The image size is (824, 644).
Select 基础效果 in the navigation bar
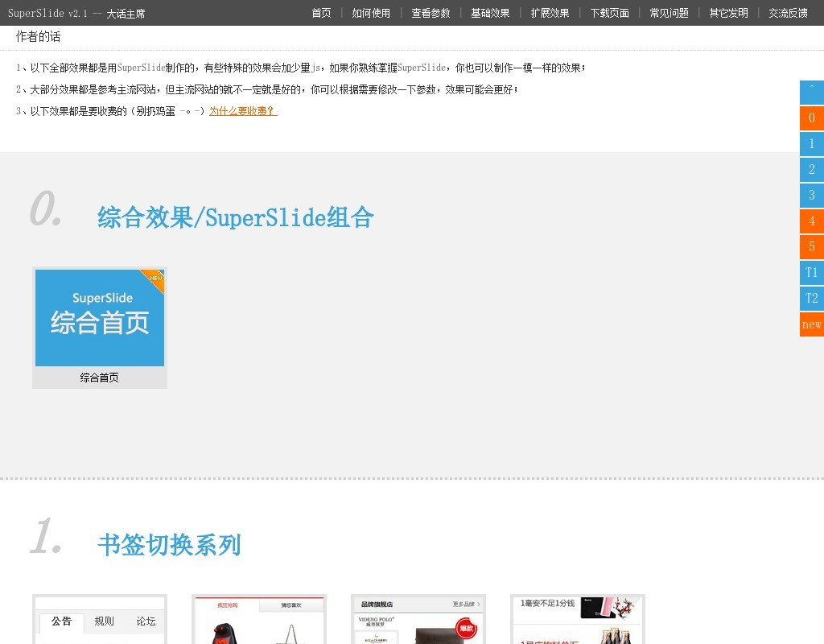tap(490, 13)
